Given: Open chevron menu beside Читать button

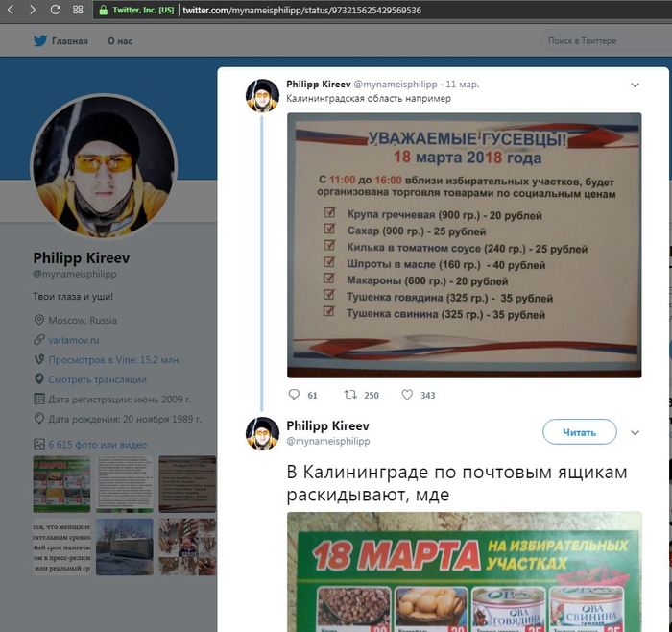Looking at the screenshot, I should click(x=635, y=432).
